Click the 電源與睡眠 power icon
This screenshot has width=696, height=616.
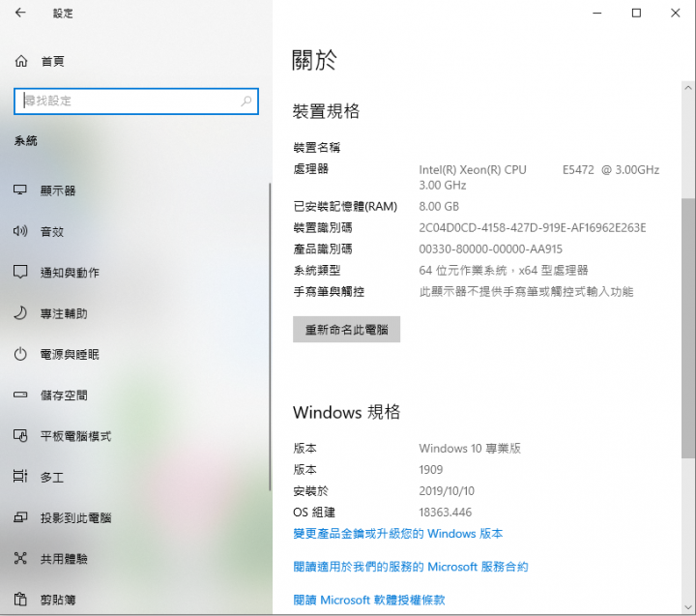click(20, 354)
